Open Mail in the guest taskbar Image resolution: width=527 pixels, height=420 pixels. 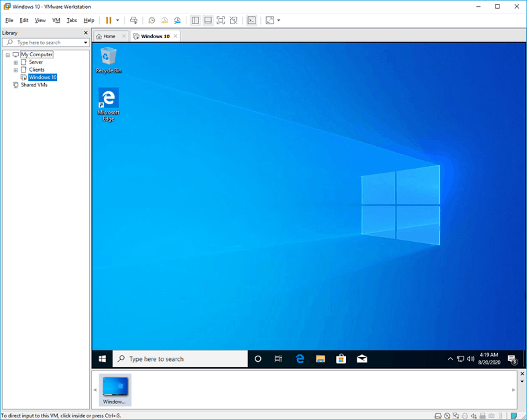coord(362,359)
